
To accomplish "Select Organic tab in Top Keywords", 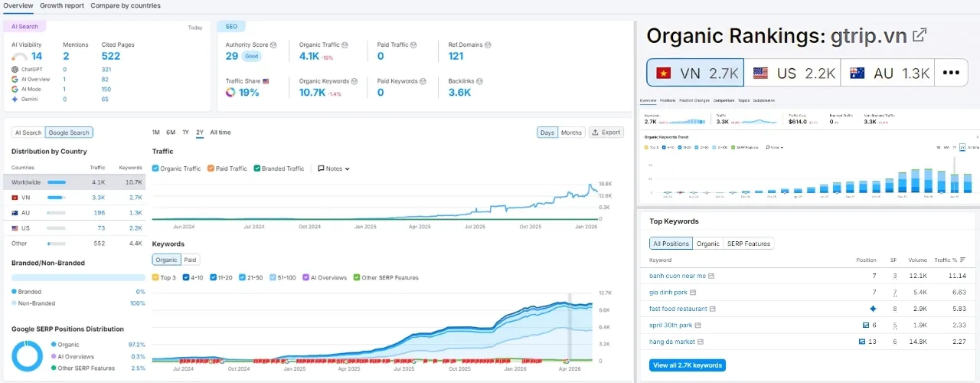I will point(708,244).
